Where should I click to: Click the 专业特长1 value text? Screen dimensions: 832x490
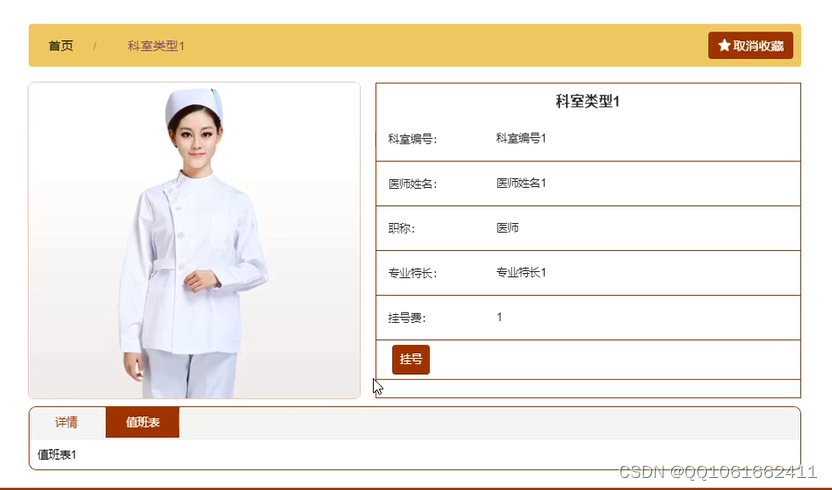coord(521,272)
